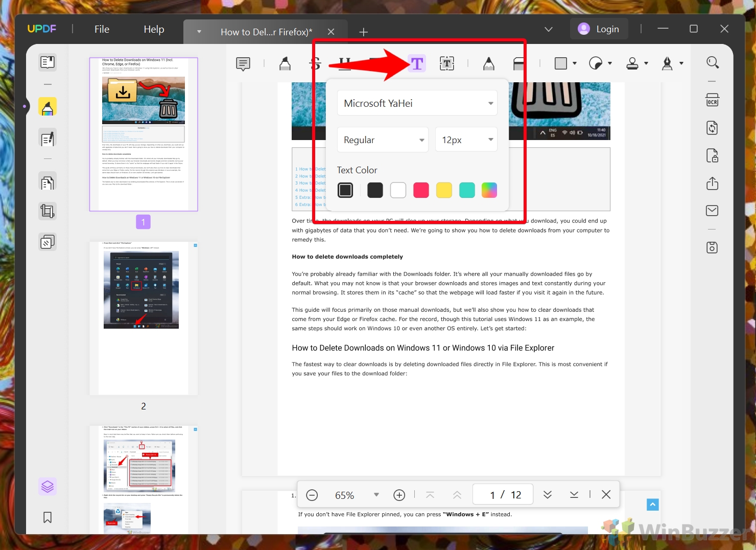Select the rectangle shape tool

click(x=561, y=63)
